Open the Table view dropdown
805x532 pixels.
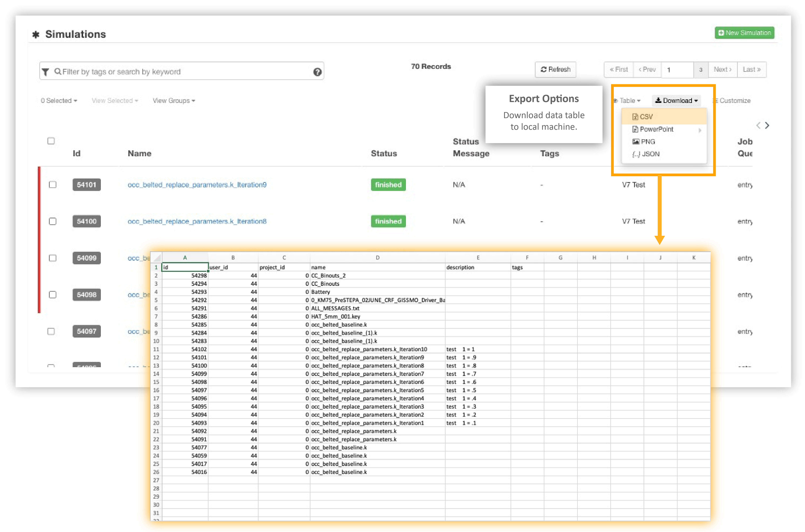point(627,101)
